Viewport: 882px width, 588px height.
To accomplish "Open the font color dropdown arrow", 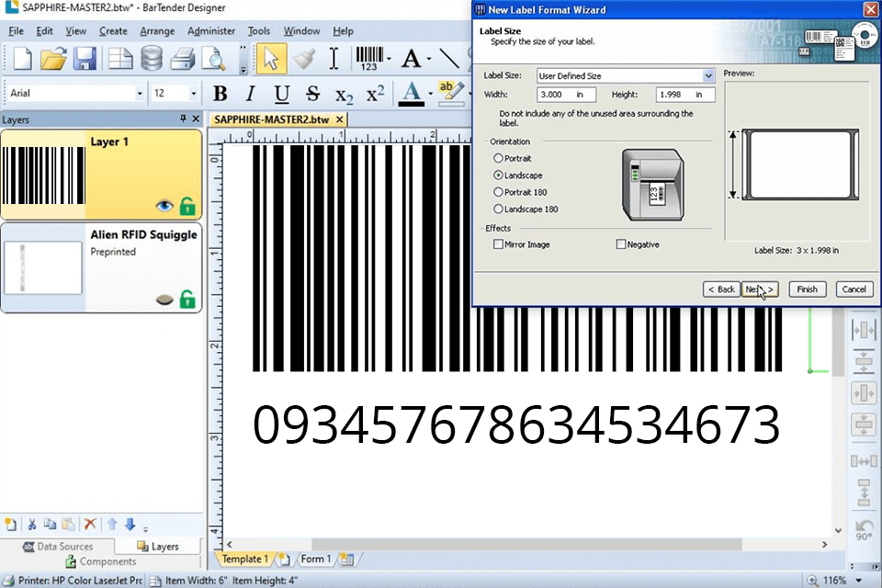I will pos(430,94).
